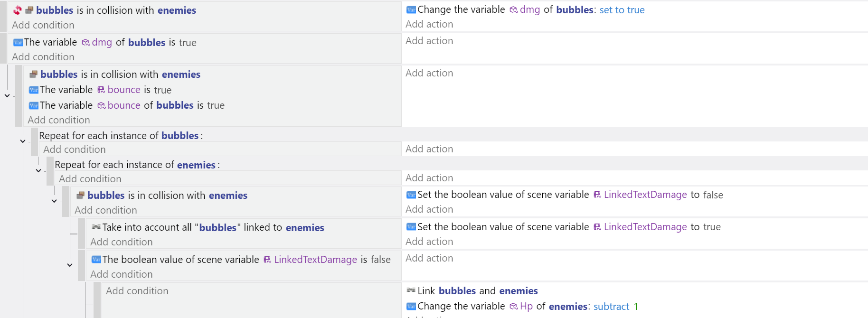Collapse the event with the bounce conditions

tap(7, 95)
